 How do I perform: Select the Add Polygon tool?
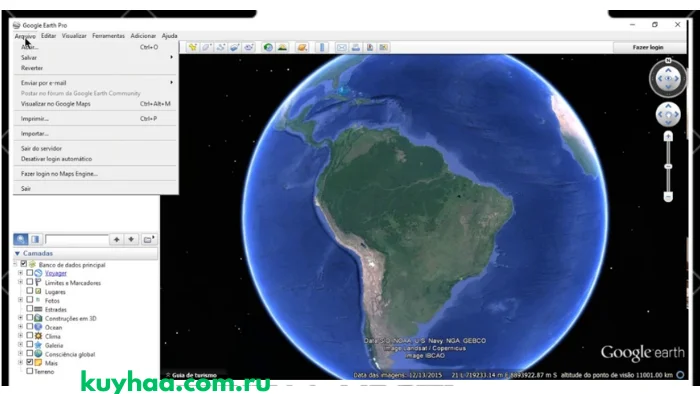tap(206, 47)
